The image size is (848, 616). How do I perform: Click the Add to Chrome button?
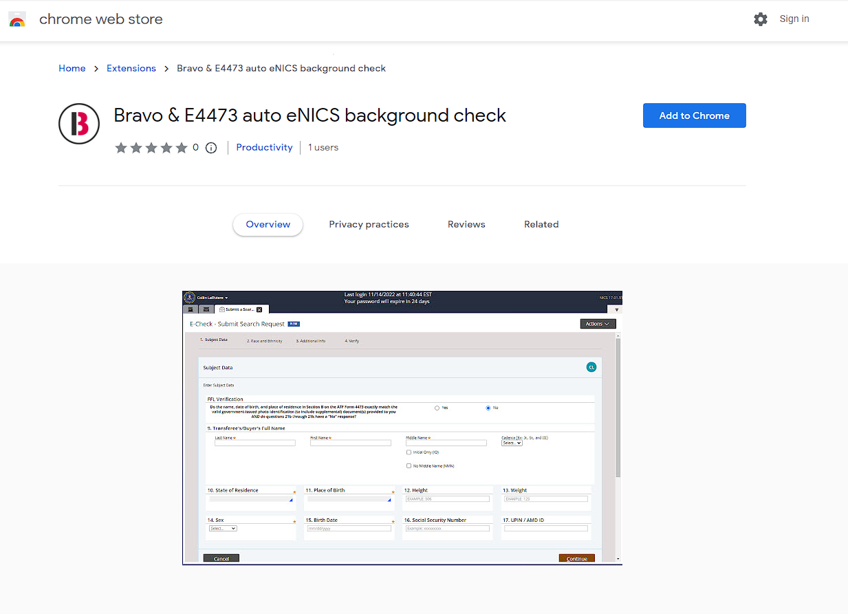695,115
